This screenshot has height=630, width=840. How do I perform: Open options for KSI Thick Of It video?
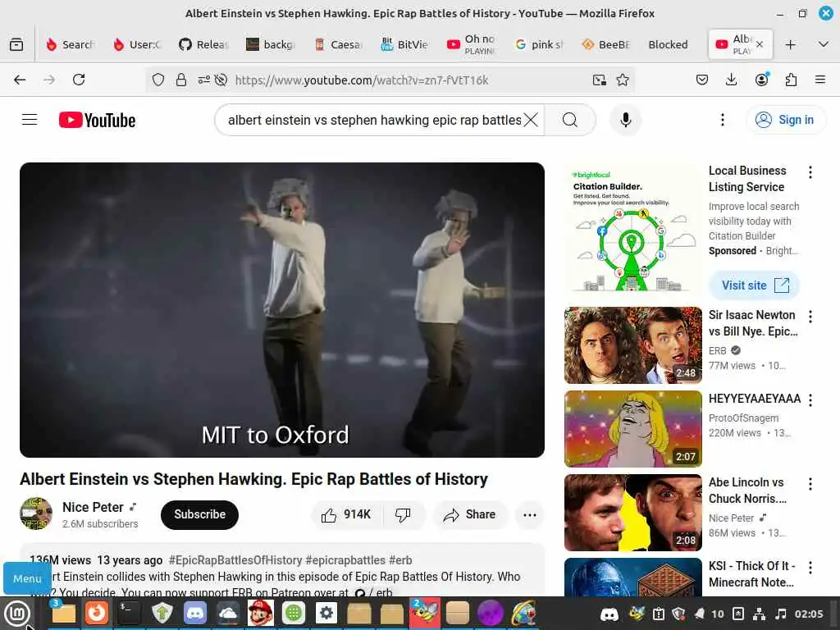coord(810,568)
